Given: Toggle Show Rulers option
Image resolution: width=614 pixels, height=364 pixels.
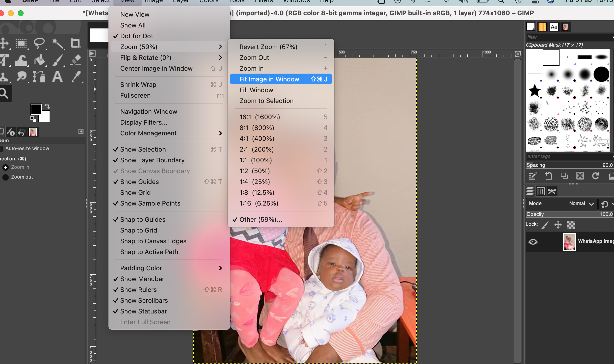Looking at the screenshot, I should tap(169, 290).
